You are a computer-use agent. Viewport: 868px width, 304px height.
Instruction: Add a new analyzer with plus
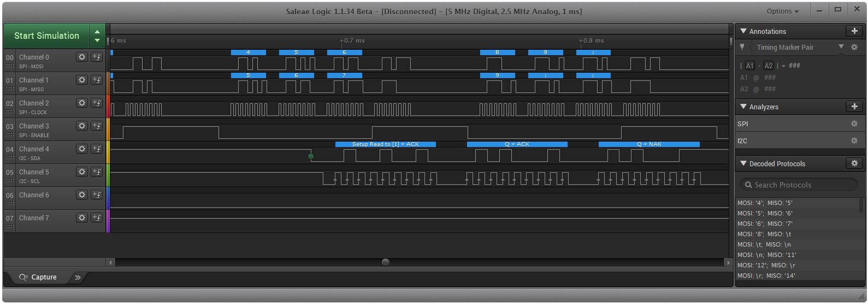tap(854, 107)
